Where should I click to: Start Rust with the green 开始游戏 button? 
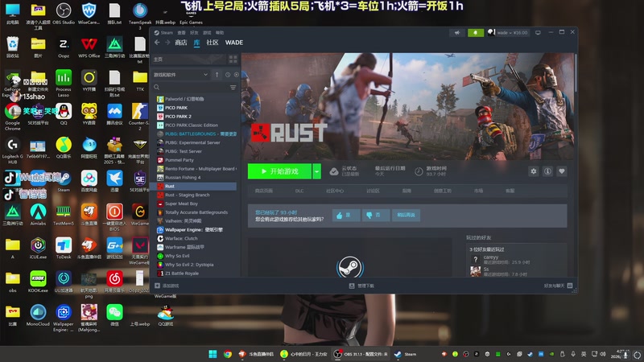pyautogui.click(x=279, y=171)
